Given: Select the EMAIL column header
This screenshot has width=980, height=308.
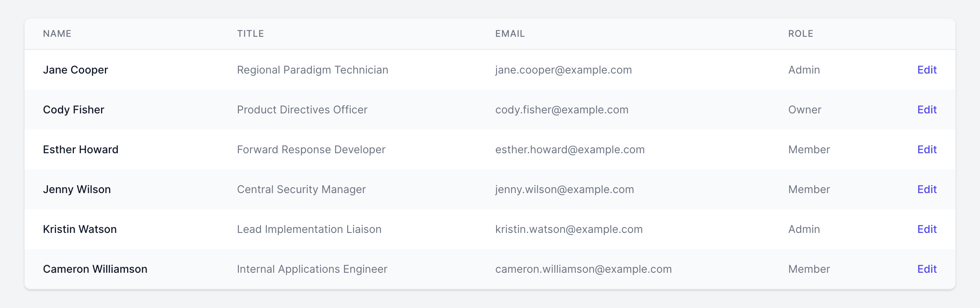Looking at the screenshot, I should pyautogui.click(x=510, y=34).
